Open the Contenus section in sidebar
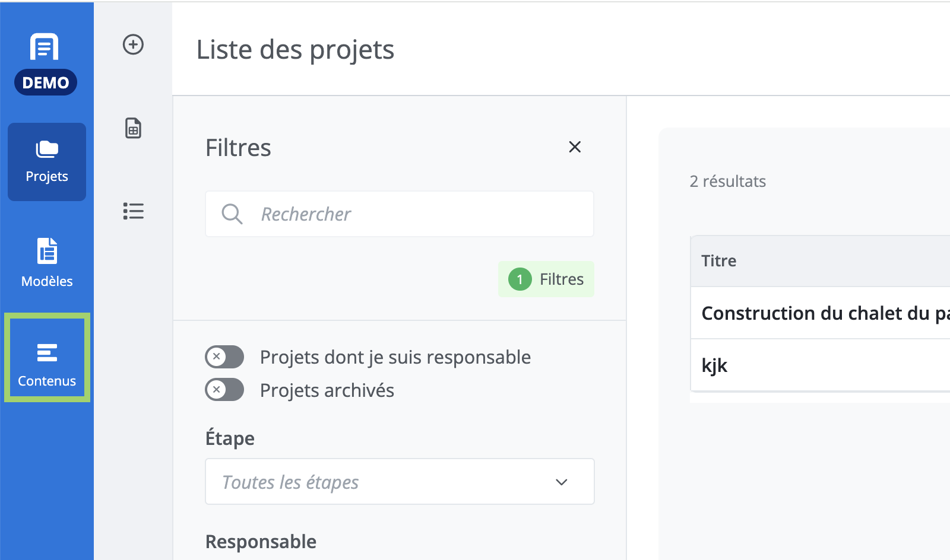Image resolution: width=950 pixels, height=560 pixels. pos(47,358)
